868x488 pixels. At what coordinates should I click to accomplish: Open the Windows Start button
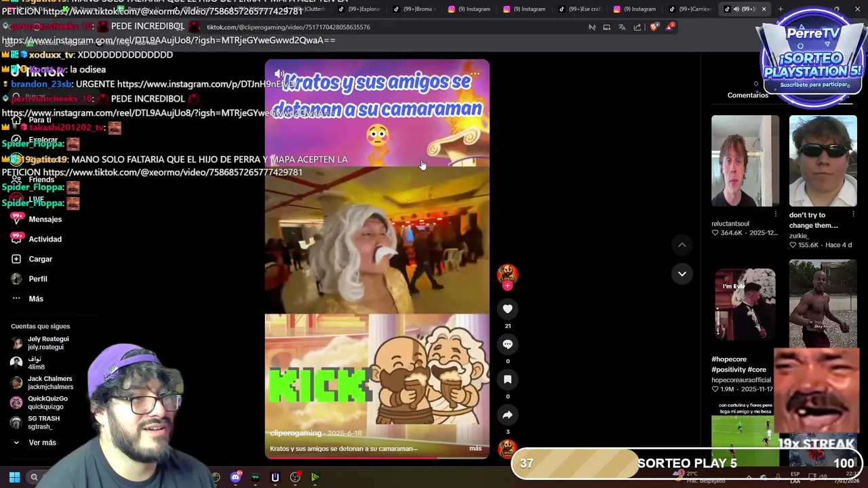pyautogui.click(x=14, y=477)
